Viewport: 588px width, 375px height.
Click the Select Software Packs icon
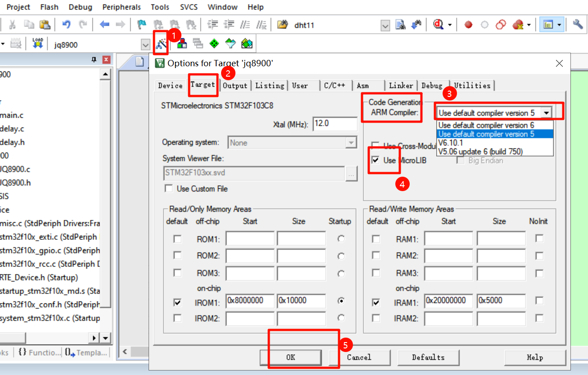pos(231,44)
